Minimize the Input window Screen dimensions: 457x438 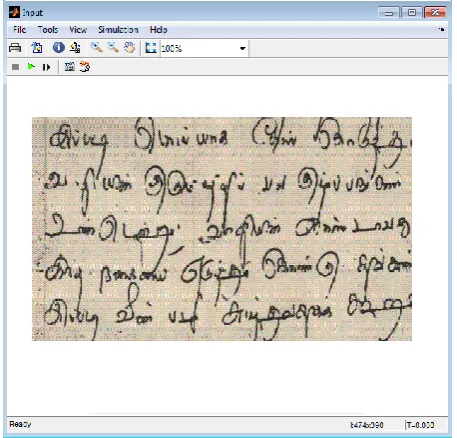tap(388, 13)
